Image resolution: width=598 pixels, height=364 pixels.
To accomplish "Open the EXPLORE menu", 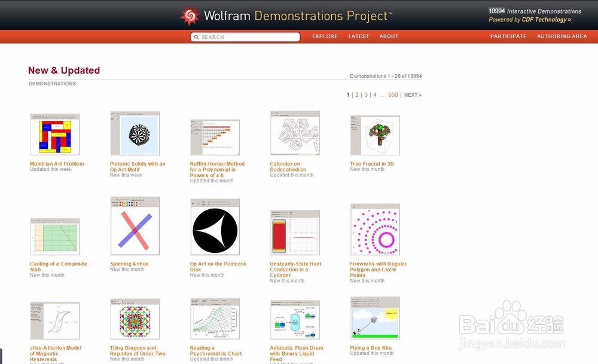I will [325, 36].
